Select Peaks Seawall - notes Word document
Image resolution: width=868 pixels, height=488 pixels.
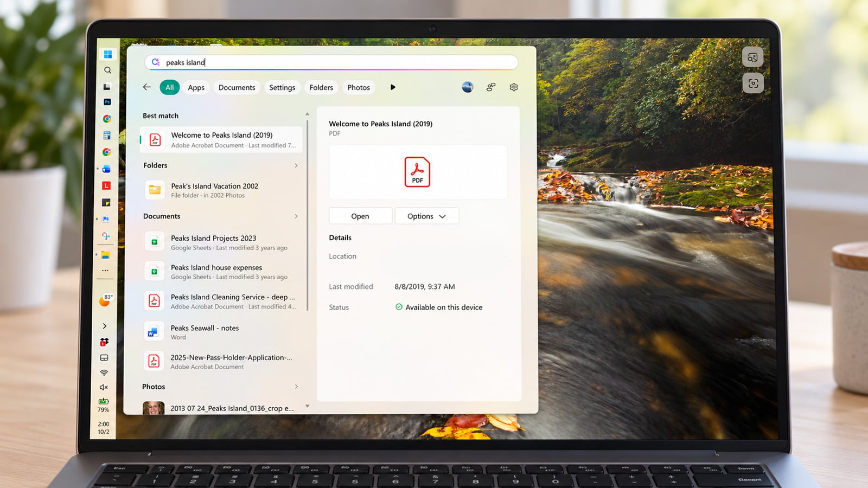coord(221,332)
